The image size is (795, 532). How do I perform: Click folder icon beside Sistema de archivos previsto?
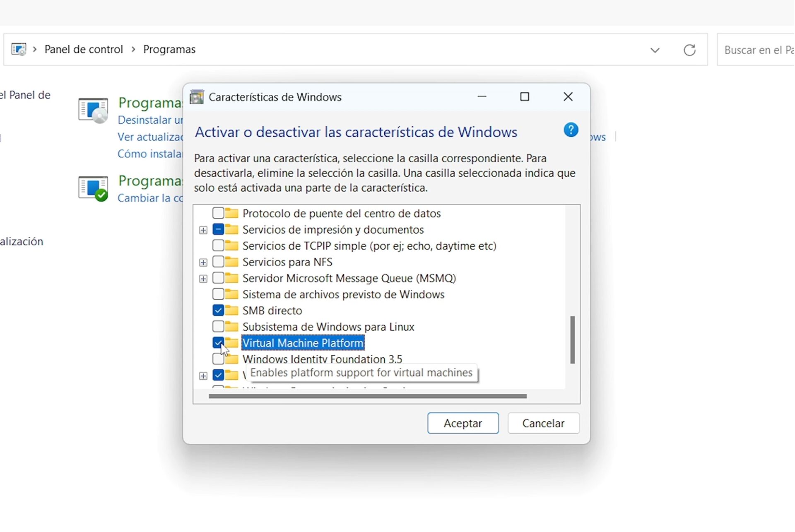[x=232, y=294]
